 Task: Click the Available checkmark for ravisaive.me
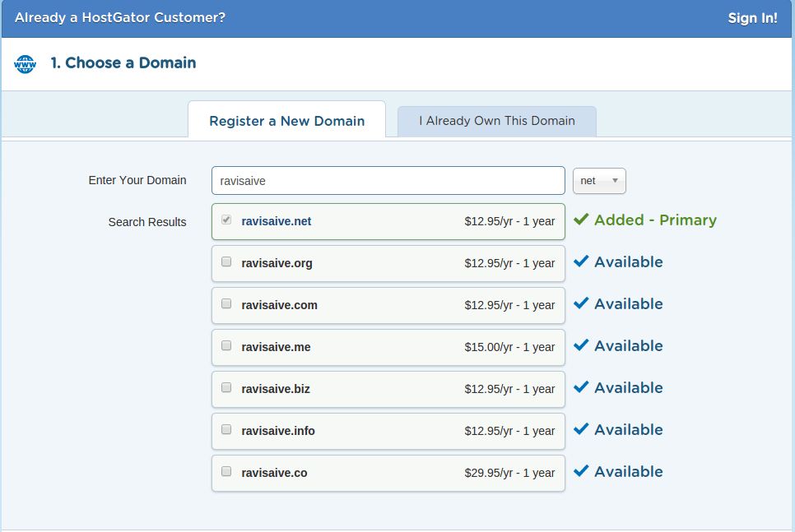(581, 345)
